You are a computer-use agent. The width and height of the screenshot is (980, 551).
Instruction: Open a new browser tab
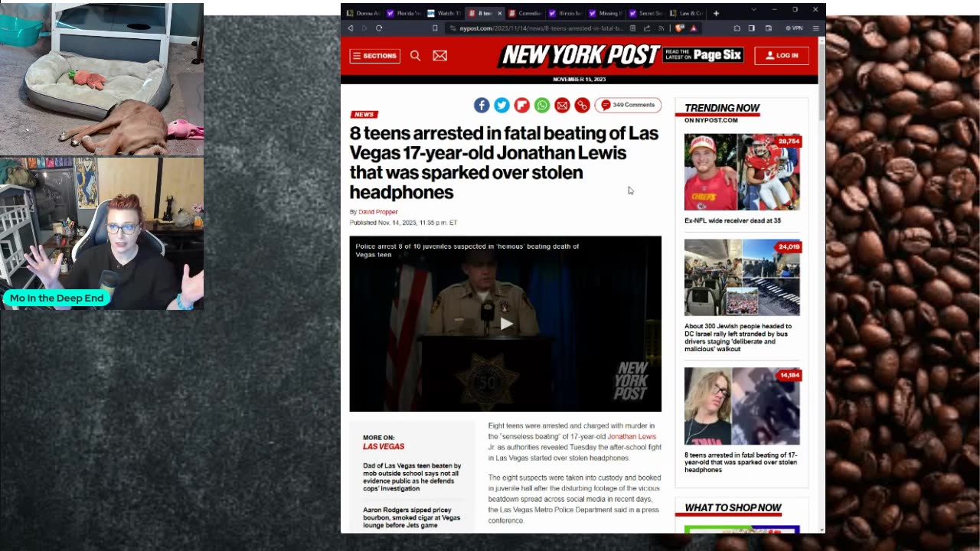(x=716, y=13)
